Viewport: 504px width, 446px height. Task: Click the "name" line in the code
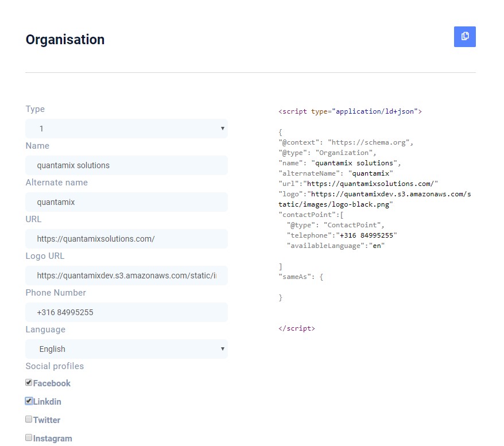[x=340, y=163]
